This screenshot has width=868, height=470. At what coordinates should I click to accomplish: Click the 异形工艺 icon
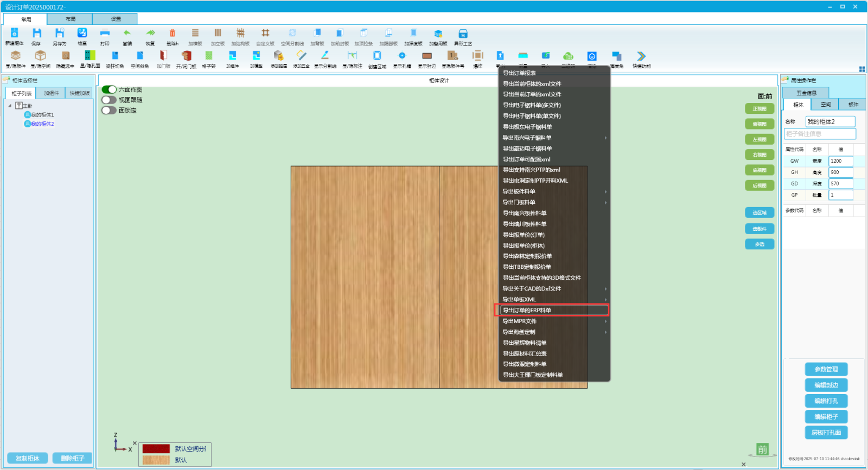tap(463, 34)
